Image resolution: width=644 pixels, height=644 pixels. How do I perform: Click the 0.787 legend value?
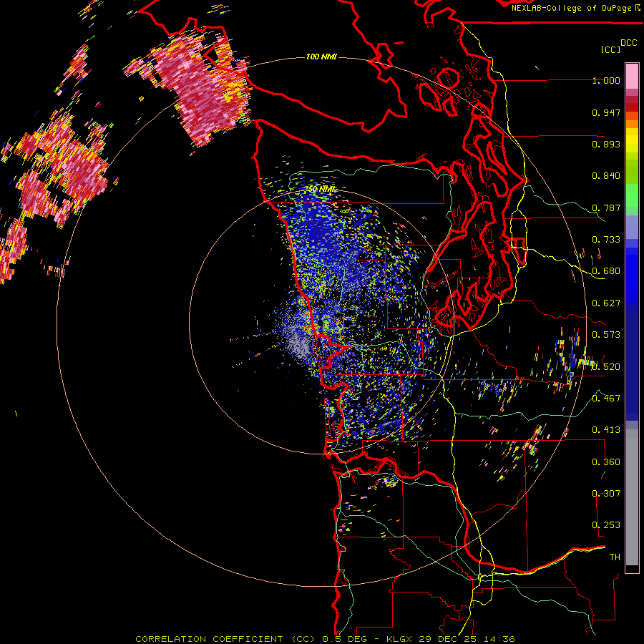[x=606, y=208]
